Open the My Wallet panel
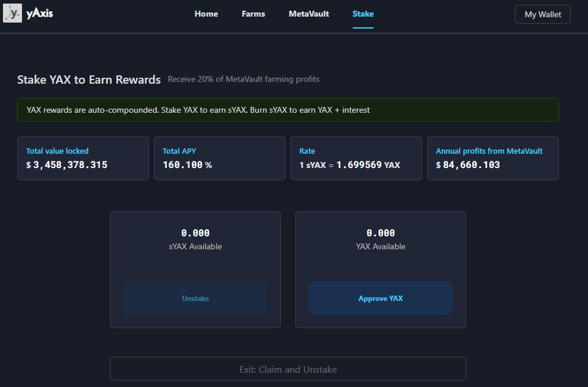This screenshot has height=387, width=588. point(542,14)
